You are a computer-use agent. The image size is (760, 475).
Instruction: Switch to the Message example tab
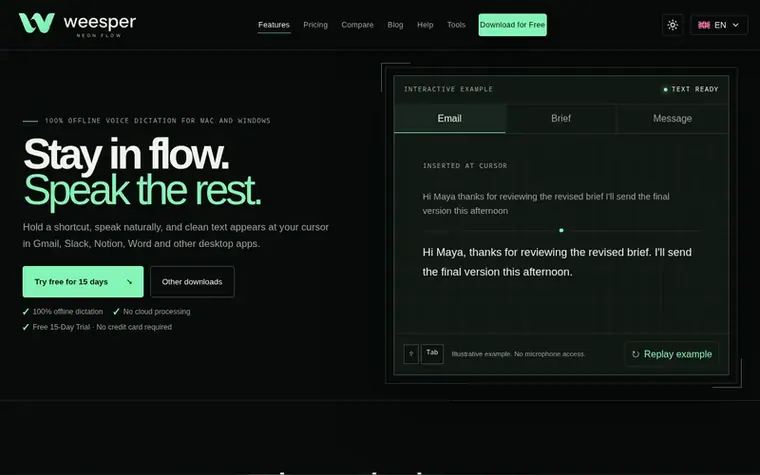coord(672,118)
